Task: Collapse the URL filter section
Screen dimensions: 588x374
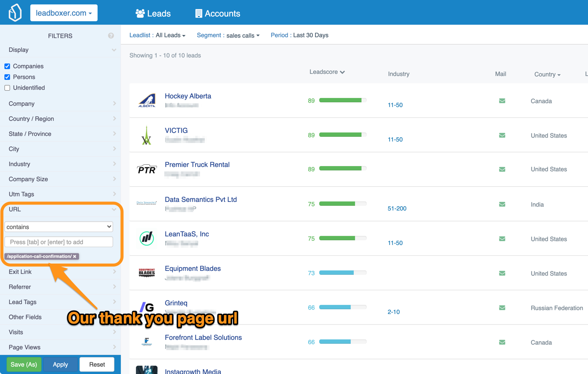Action: (x=60, y=209)
